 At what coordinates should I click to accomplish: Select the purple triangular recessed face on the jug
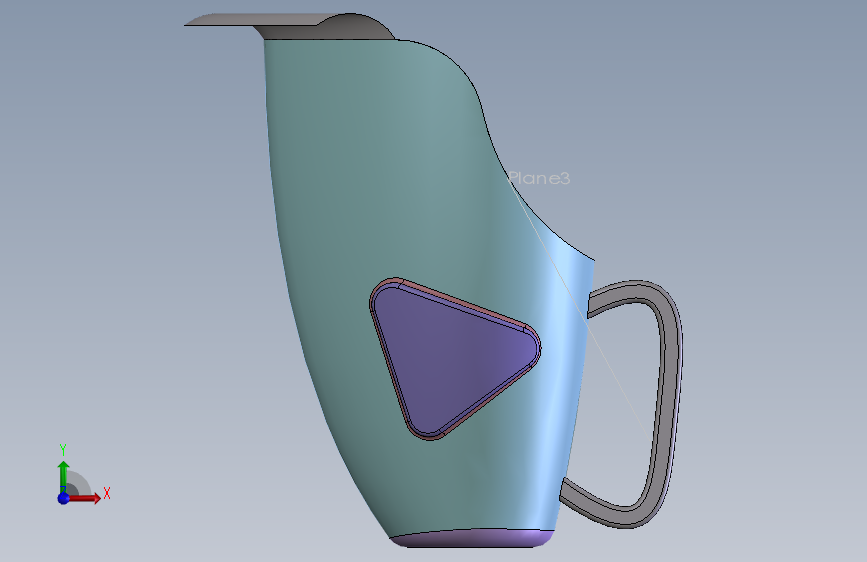click(451, 360)
